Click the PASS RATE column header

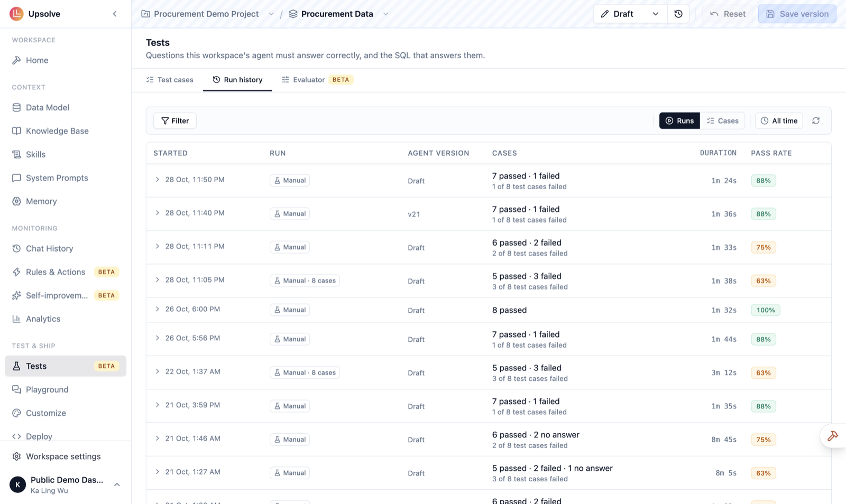[x=771, y=153]
